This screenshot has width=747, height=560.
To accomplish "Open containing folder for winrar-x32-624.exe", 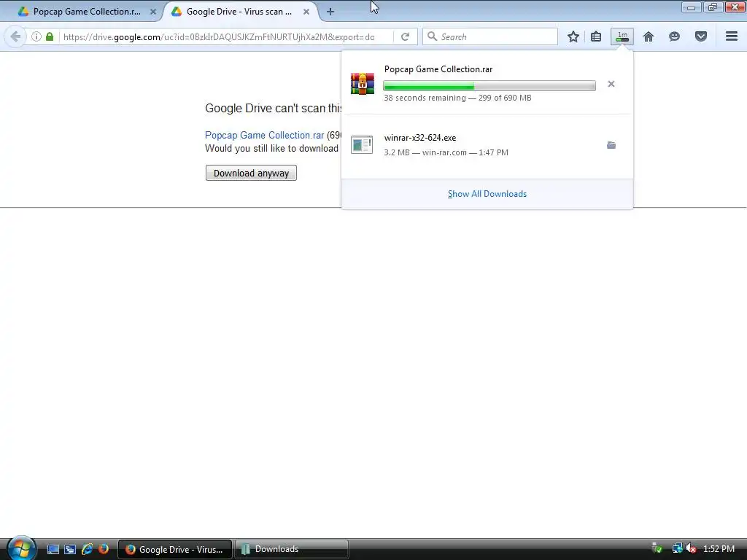I will coord(611,145).
